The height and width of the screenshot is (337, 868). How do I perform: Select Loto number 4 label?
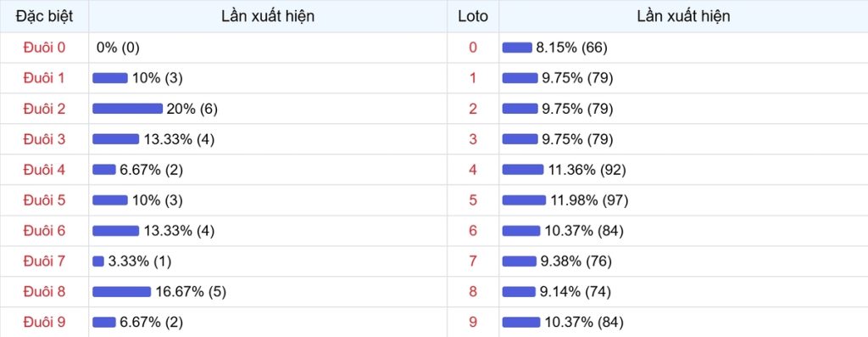coord(473,170)
